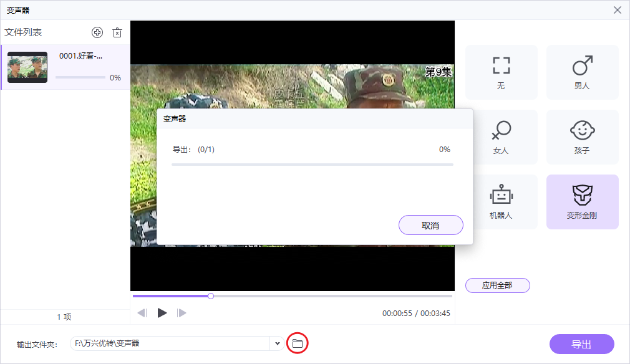
Task: Step to next frame in player
Action: [182, 313]
